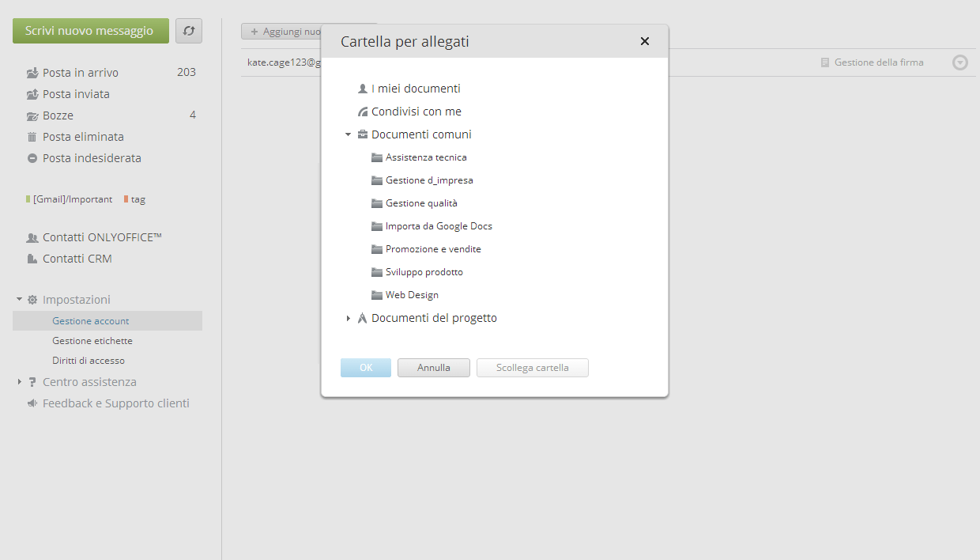Click the Gestione della firma document icon
The width and height of the screenshot is (980, 560).
tap(825, 62)
